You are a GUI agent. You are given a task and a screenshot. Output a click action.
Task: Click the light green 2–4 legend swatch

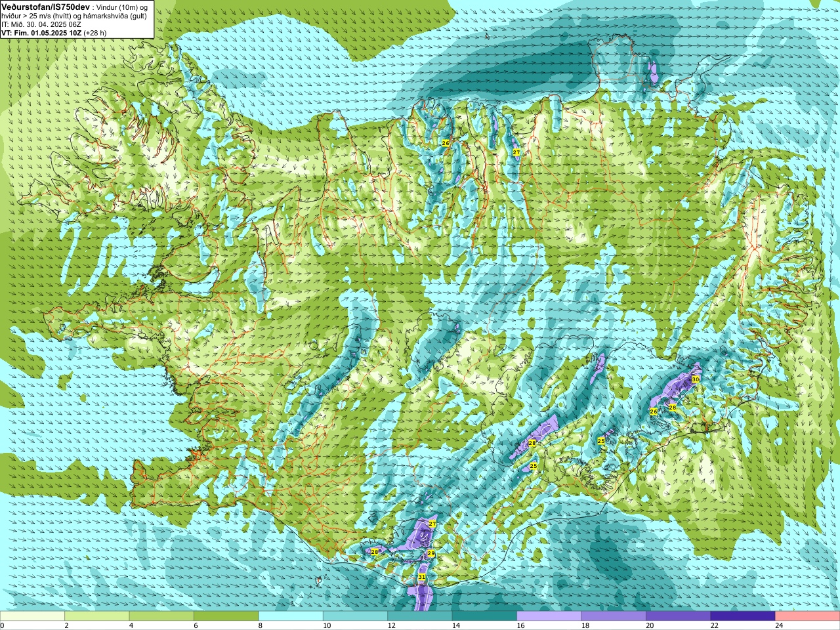coord(96,616)
